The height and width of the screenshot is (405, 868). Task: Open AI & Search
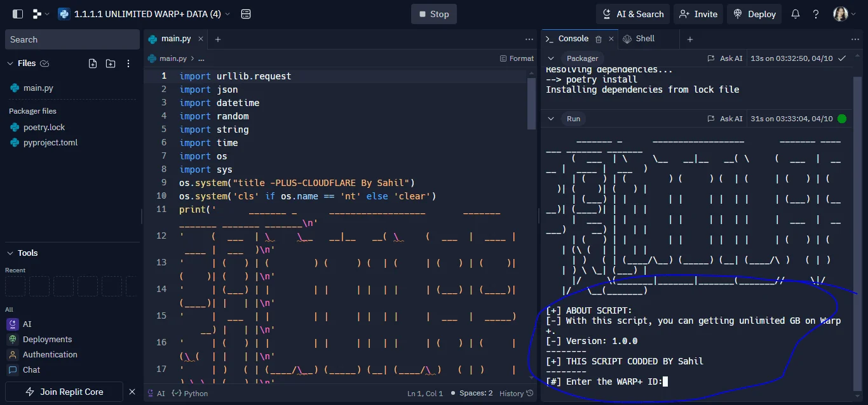coord(632,14)
